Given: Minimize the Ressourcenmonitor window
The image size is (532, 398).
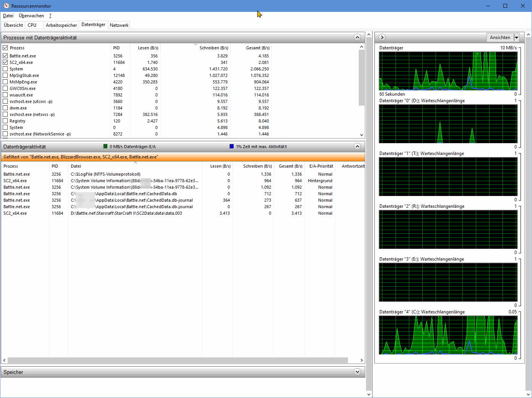Looking at the screenshot, I should point(488,6).
